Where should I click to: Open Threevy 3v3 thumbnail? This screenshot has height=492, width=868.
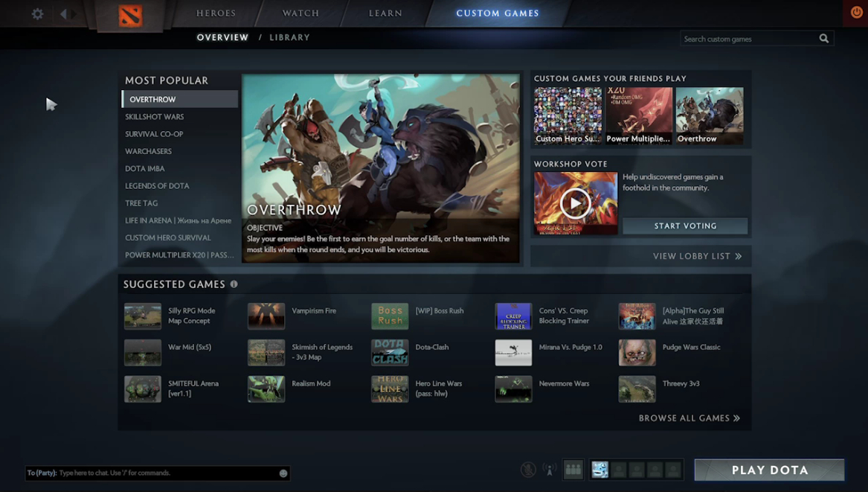[637, 389]
